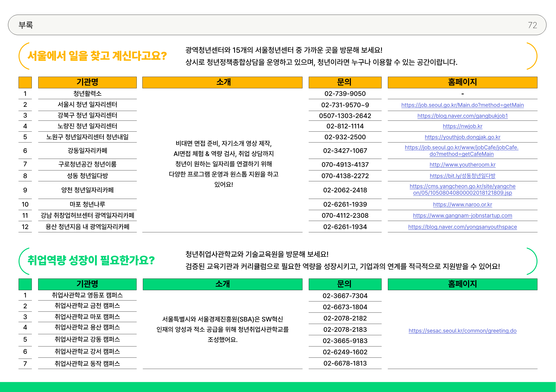Image resolution: width=556 pixels, height=392 pixels.
Task: Select the 구로청년공간 청년이룸 cell
Action: [x=87, y=164]
